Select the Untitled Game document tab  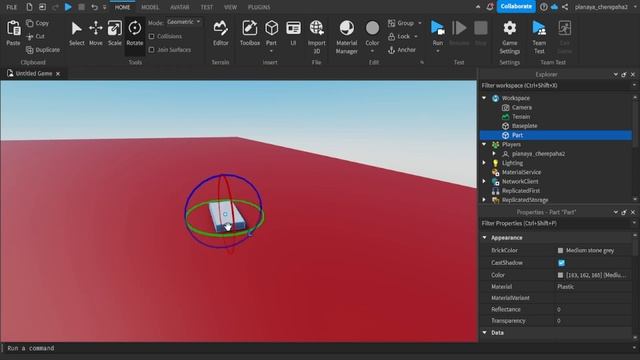point(33,73)
